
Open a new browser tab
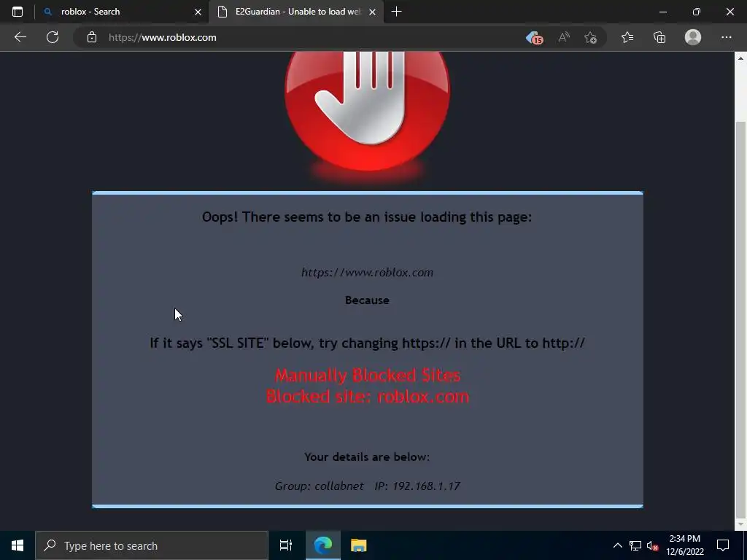pyautogui.click(x=396, y=12)
